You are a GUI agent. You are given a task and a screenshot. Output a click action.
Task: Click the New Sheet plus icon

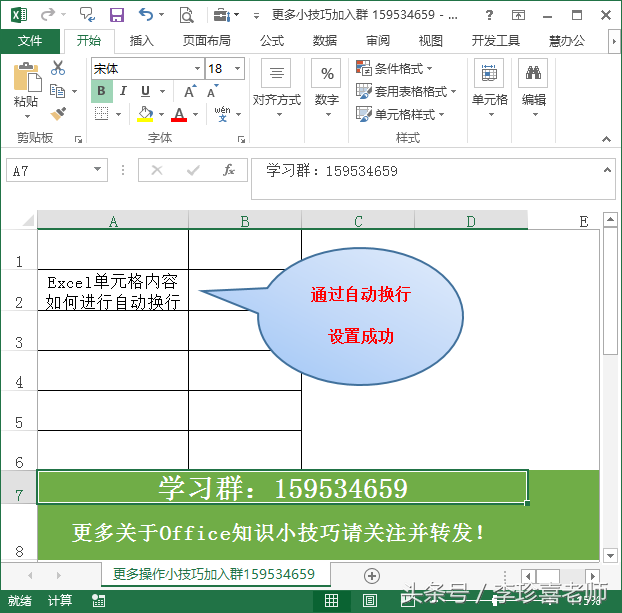click(372, 576)
